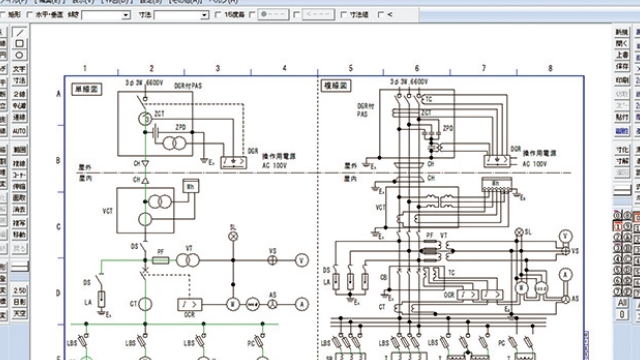Activate the 寸法 dimension tool in left toolbar
Screen dimensions: 640x360
[x=19, y=80]
